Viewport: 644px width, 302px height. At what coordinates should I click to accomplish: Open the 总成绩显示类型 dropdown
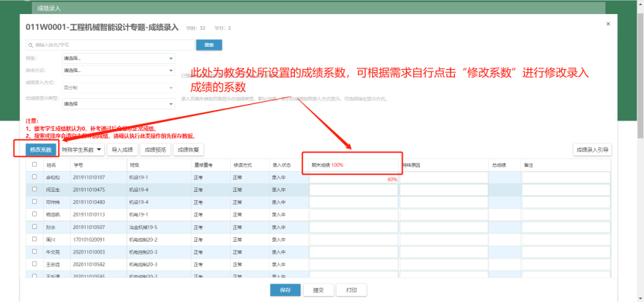click(x=118, y=104)
